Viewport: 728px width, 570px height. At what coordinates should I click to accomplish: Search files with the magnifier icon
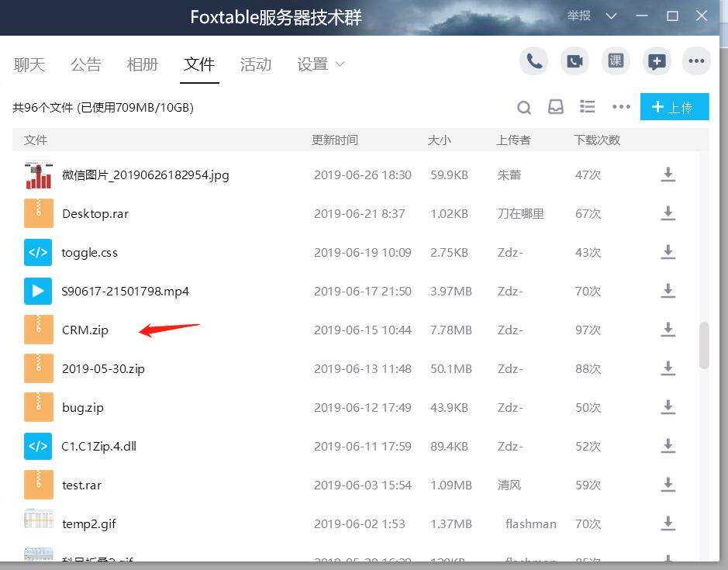tap(524, 107)
